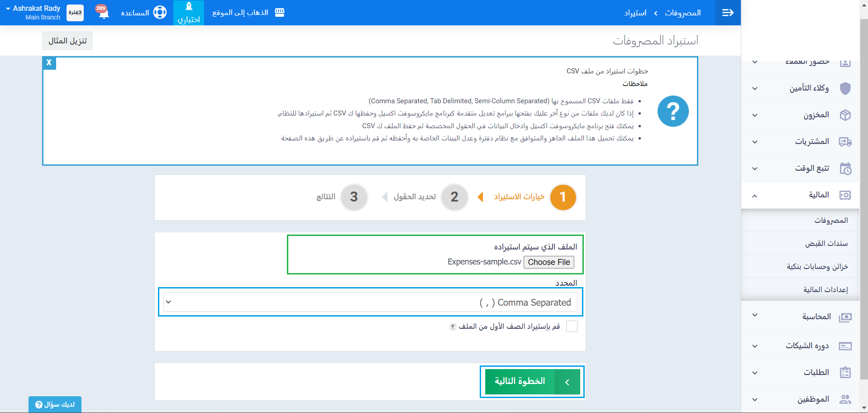Image resolution: width=868 pixels, height=413 pixels.
Task: Click the notifications bell icon
Action: pos(104,13)
